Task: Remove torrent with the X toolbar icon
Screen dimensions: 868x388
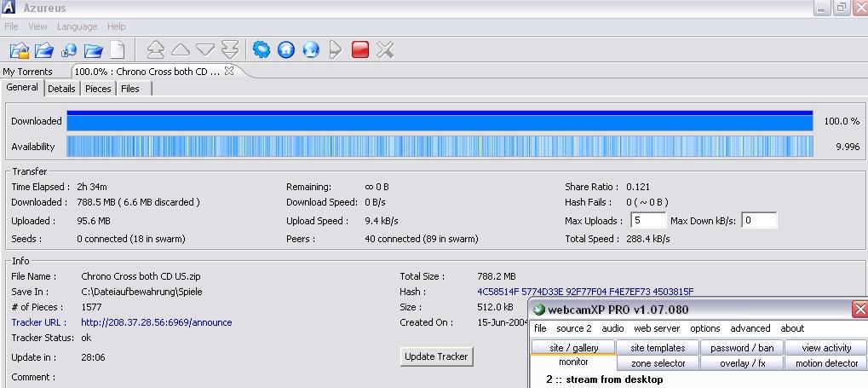Action: click(385, 49)
